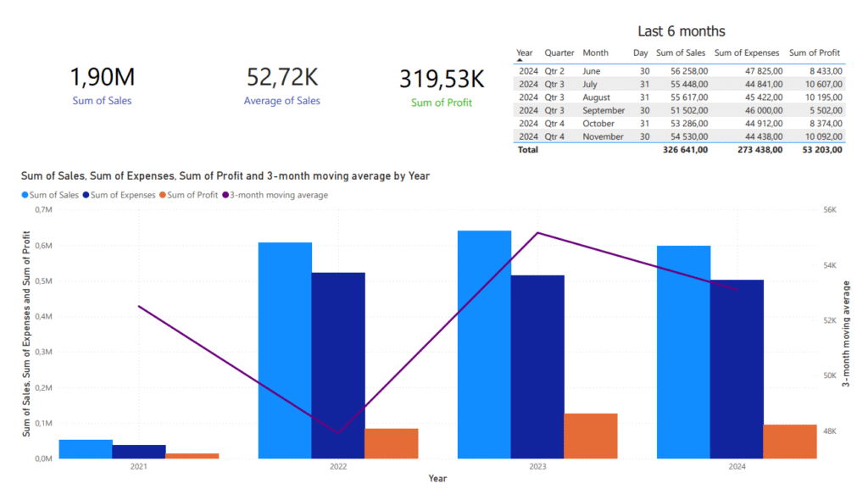Click the Sum of Profit table column header

pyautogui.click(x=815, y=53)
